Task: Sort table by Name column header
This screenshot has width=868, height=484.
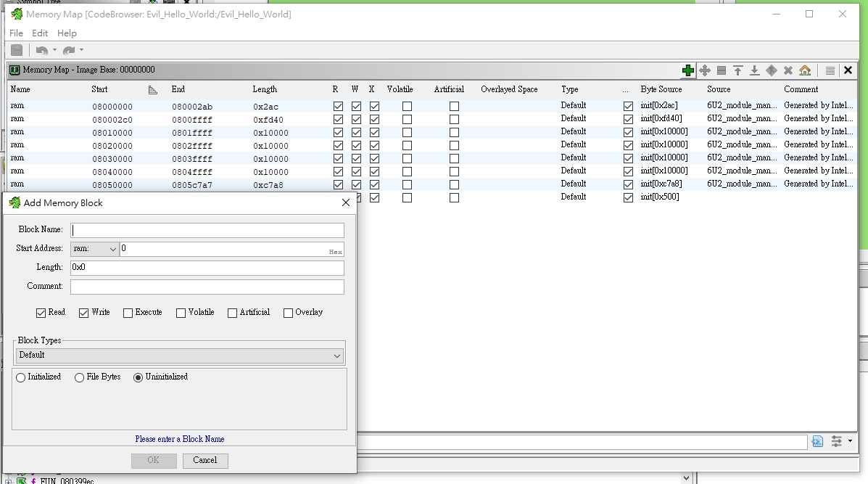Action: tap(20, 89)
